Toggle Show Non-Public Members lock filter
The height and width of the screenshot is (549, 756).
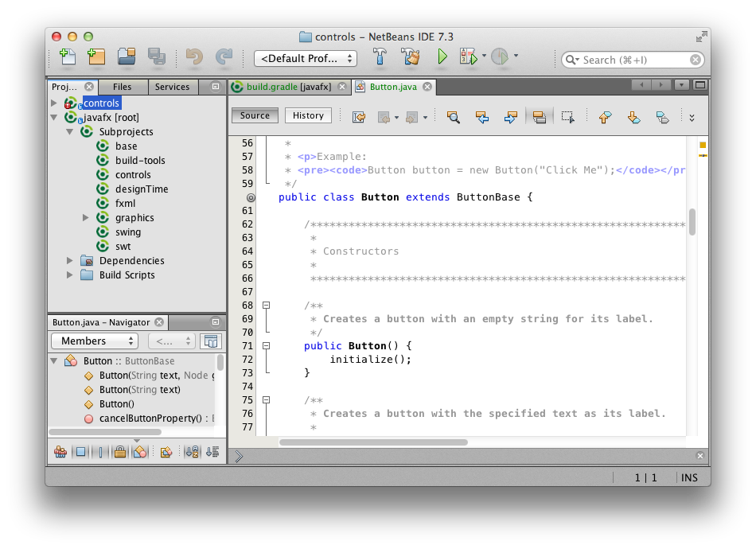point(119,452)
